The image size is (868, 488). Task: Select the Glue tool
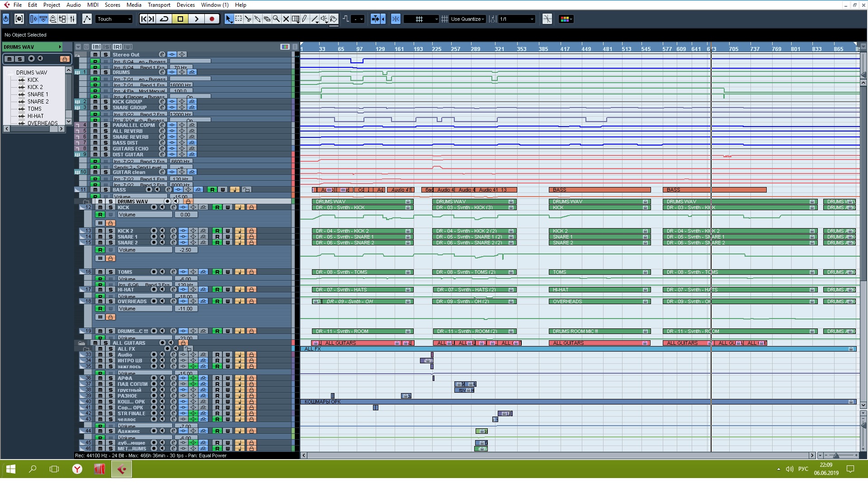[258, 19]
